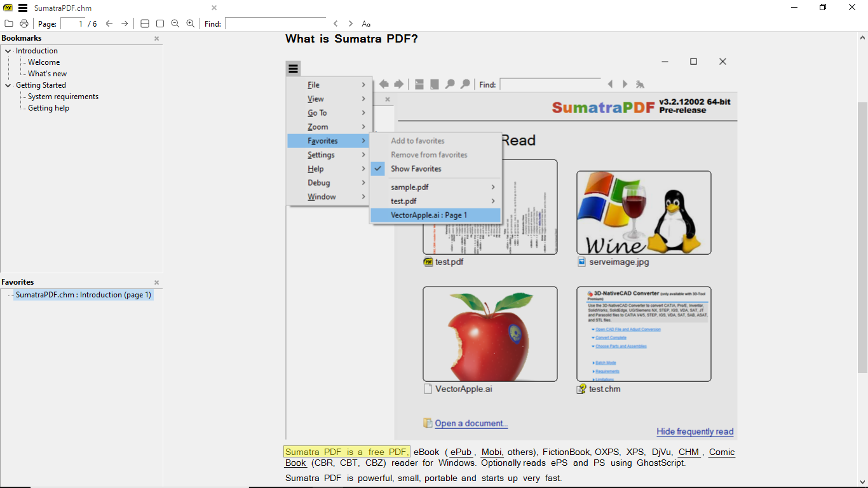Select the Getting Started bookmark
This screenshot has width=868, height=488.
(x=41, y=85)
